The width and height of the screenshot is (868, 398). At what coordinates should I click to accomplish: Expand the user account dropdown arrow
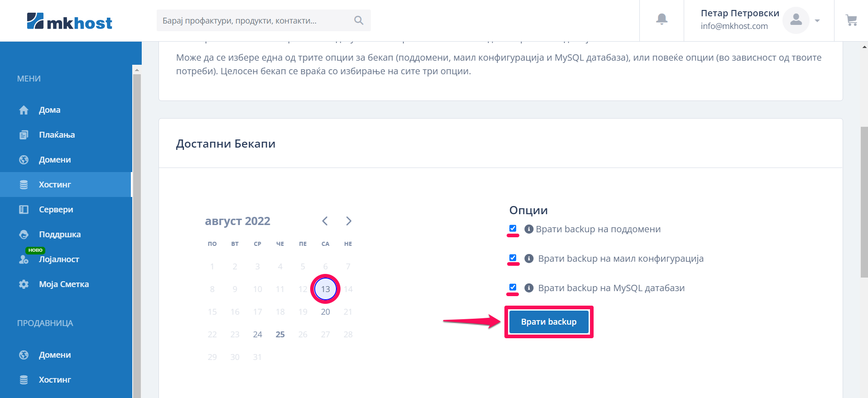click(817, 21)
